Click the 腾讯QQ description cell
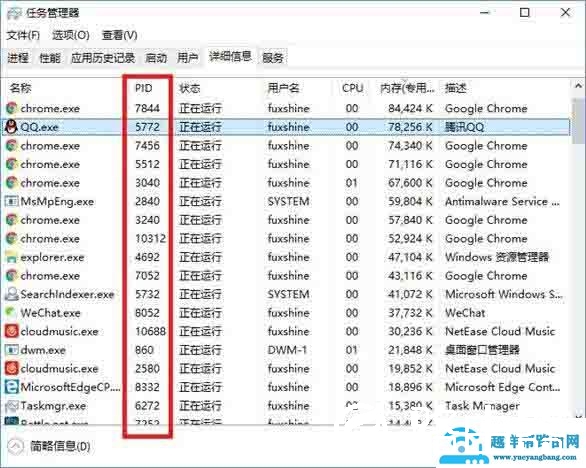The width and height of the screenshot is (586, 468). coord(464,127)
